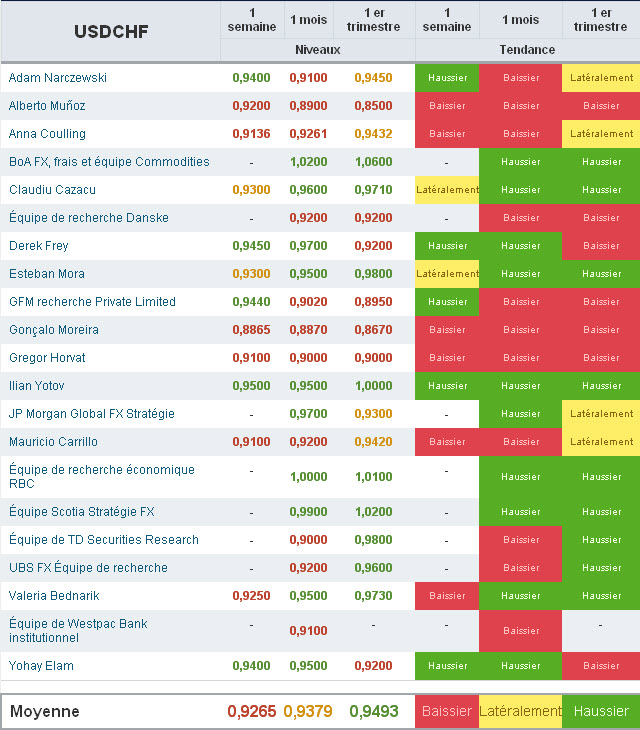This screenshot has height=730, width=640.
Task: Open Esteban Mora's link
Action: [x=47, y=273]
